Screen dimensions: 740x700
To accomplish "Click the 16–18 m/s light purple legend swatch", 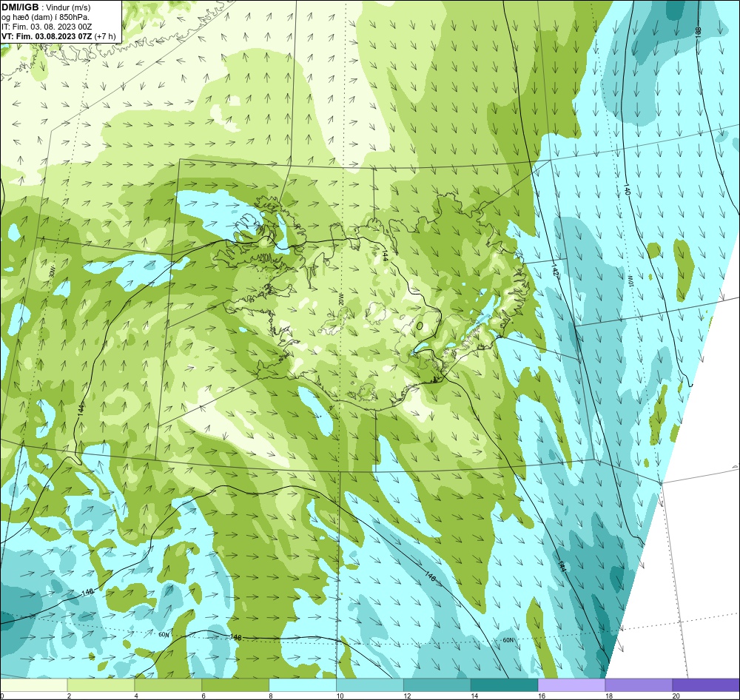I will click(x=571, y=685).
